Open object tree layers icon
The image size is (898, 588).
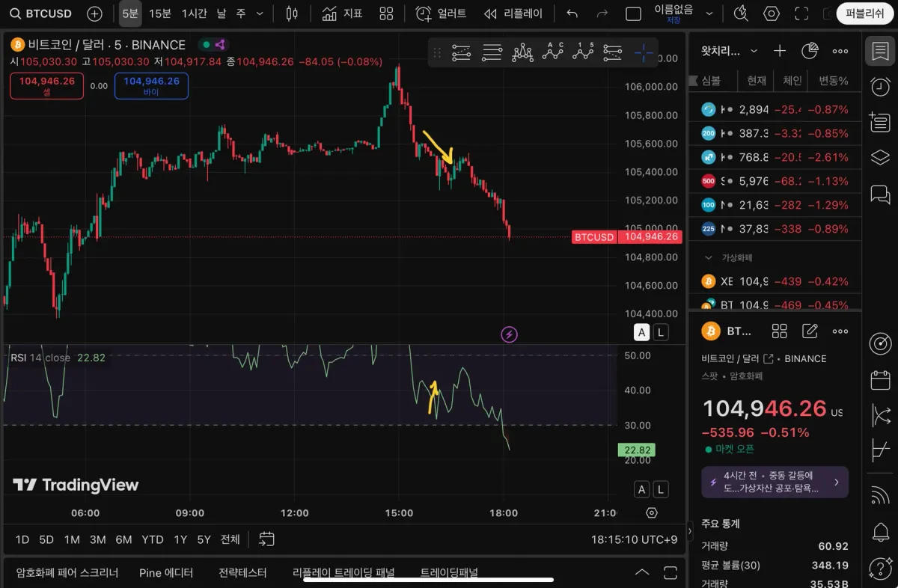(880, 158)
